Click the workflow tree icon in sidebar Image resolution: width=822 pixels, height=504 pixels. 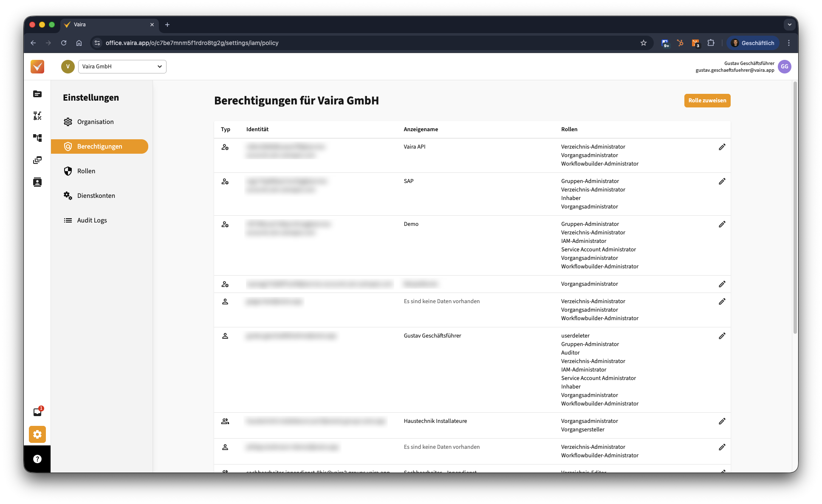(x=37, y=138)
